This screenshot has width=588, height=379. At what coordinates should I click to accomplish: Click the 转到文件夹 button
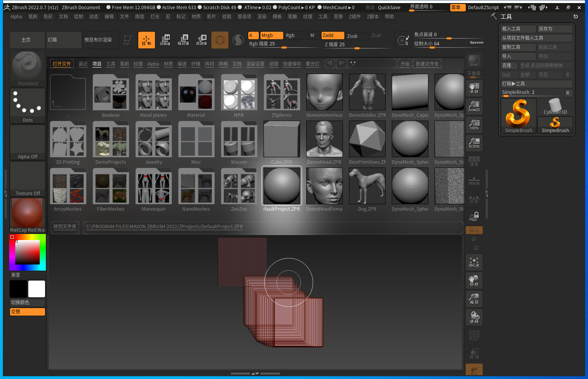tap(65, 227)
